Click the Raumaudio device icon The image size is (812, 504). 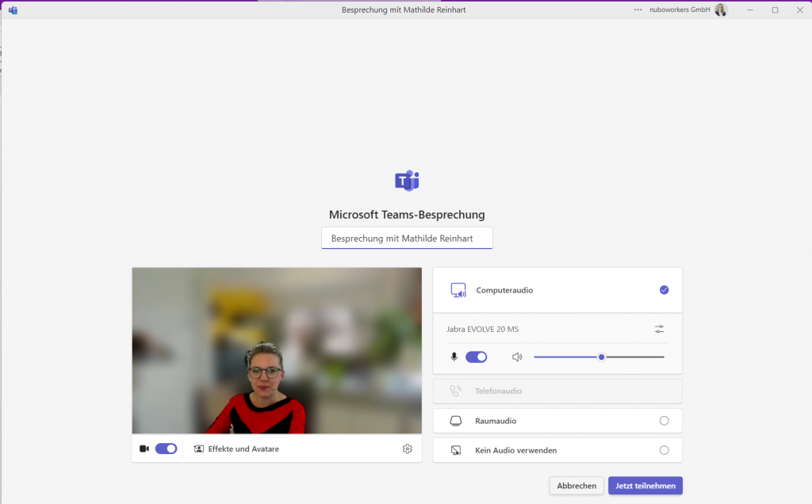[x=456, y=421]
